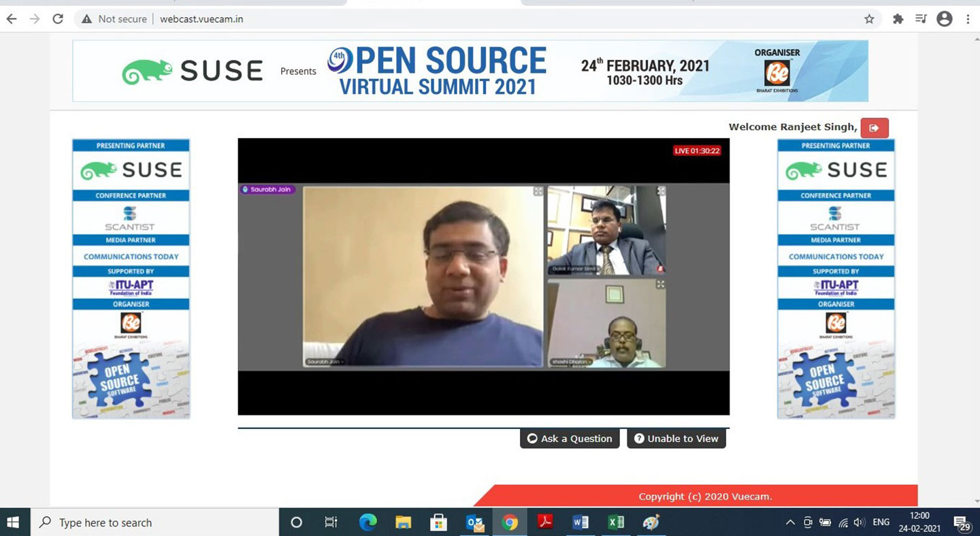
Task: Switch to Excel in the taskbar
Action: [616, 522]
